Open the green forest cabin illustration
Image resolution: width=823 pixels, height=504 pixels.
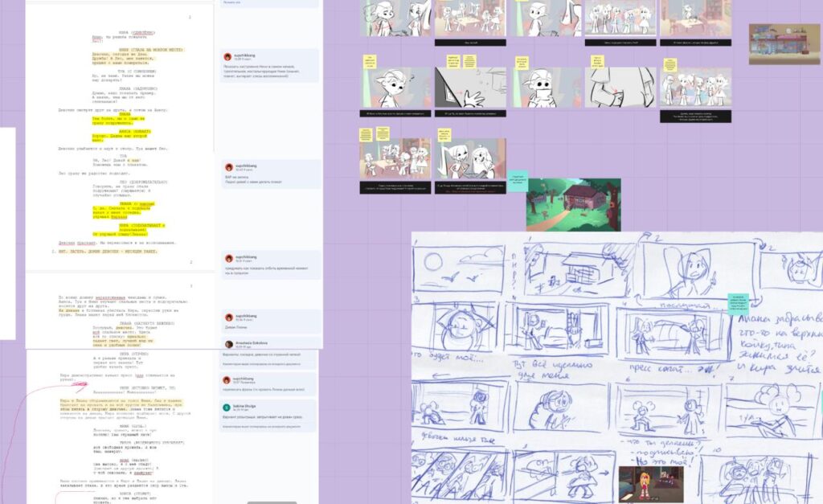coord(574,205)
